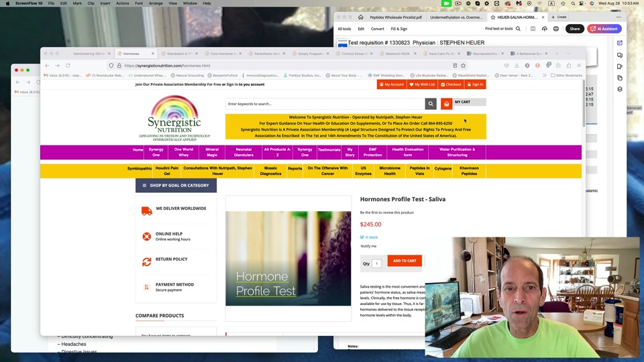Click the Acrobat upload to cloud icon
Screen dimensions: 644x362
(x=544, y=29)
